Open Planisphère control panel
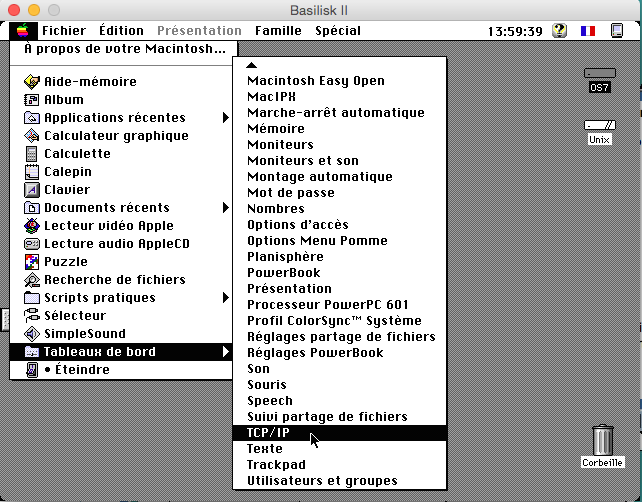The image size is (642, 502). (339, 256)
